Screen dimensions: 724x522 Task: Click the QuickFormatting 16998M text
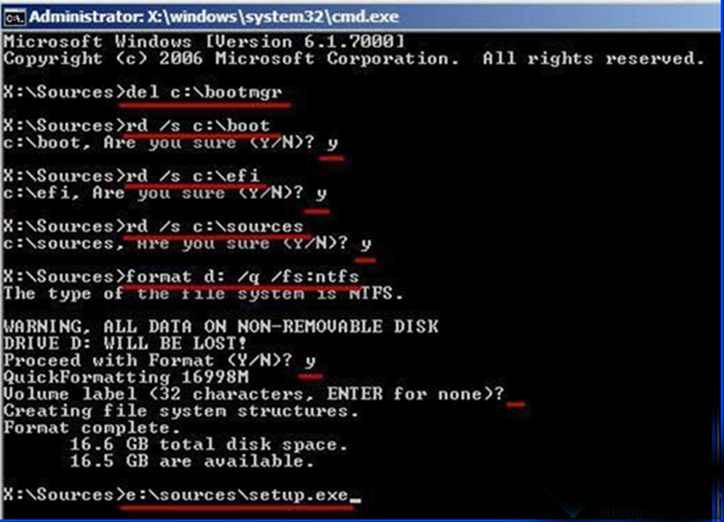(x=126, y=377)
